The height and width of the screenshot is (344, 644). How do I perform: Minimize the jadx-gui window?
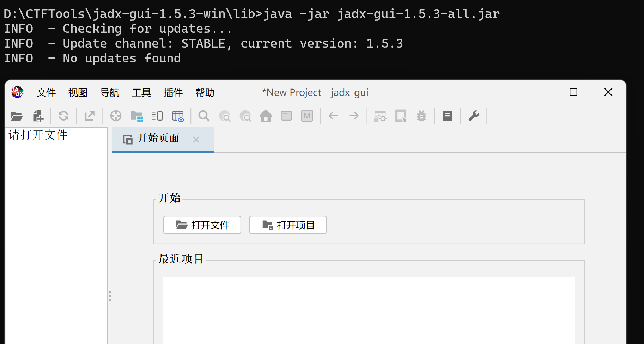tap(539, 92)
